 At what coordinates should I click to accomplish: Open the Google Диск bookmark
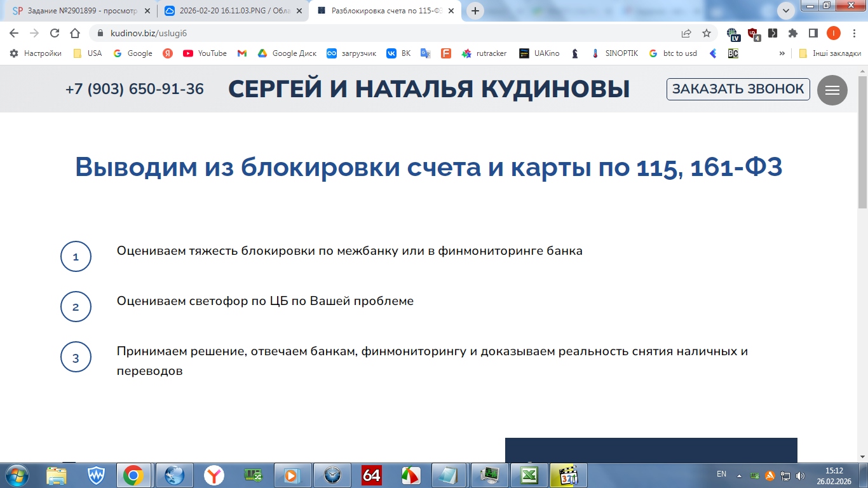tap(287, 53)
